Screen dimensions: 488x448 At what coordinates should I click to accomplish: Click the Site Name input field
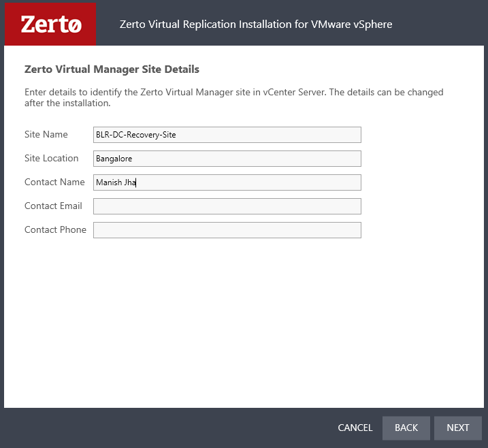click(227, 135)
